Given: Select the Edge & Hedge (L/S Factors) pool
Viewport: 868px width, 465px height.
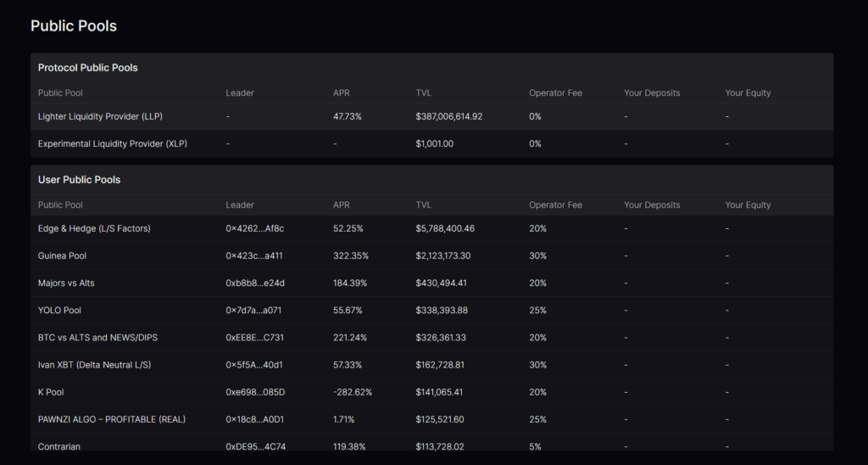Looking at the screenshot, I should coord(94,228).
